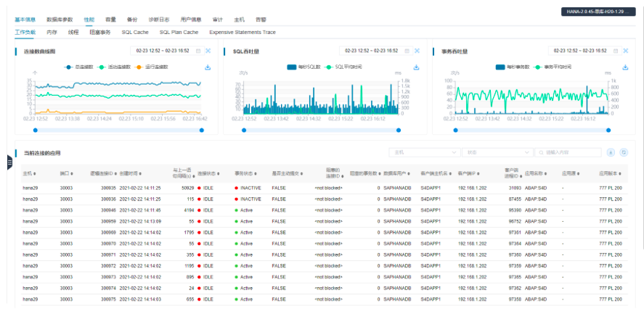The width and height of the screenshot is (644, 311).
Task: Click the interval value 4194
Action: 189,210
